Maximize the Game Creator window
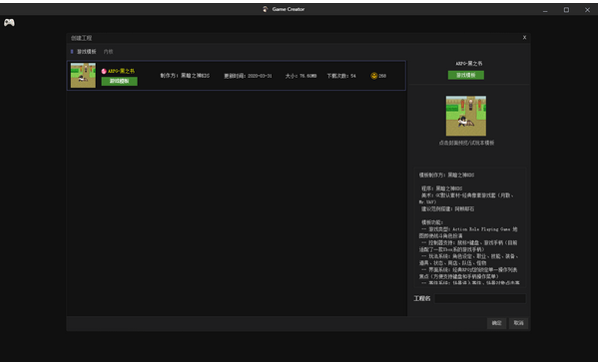600x364 pixels. [x=566, y=10]
